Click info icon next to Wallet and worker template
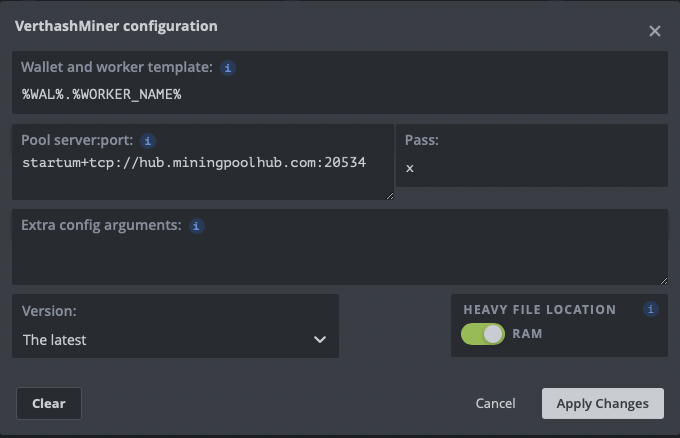 (228, 68)
